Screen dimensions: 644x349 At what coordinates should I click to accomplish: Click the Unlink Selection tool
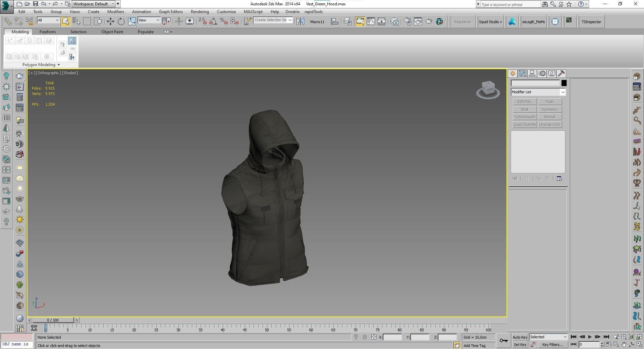click(19, 21)
